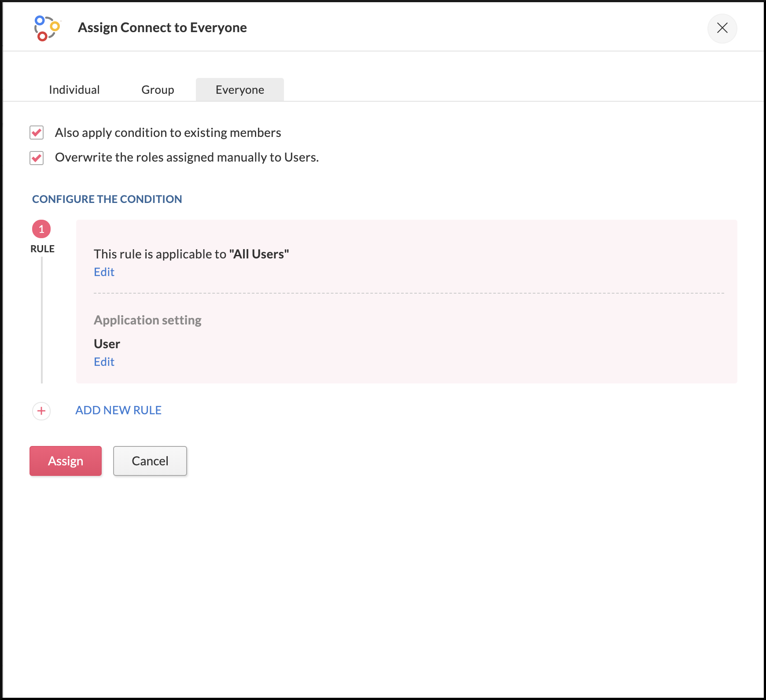Switch to the Individual tab
Image resolution: width=766 pixels, height=700 pixels.
(74, 90)
